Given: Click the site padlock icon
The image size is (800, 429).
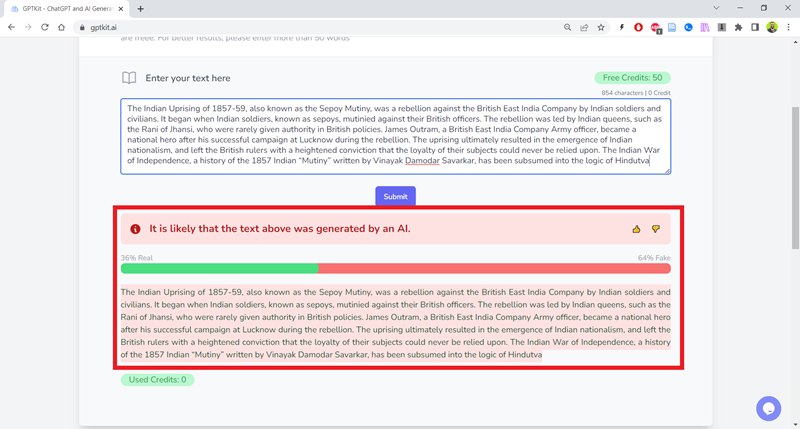Looking at the screenshot, I should tap(82, 28).
